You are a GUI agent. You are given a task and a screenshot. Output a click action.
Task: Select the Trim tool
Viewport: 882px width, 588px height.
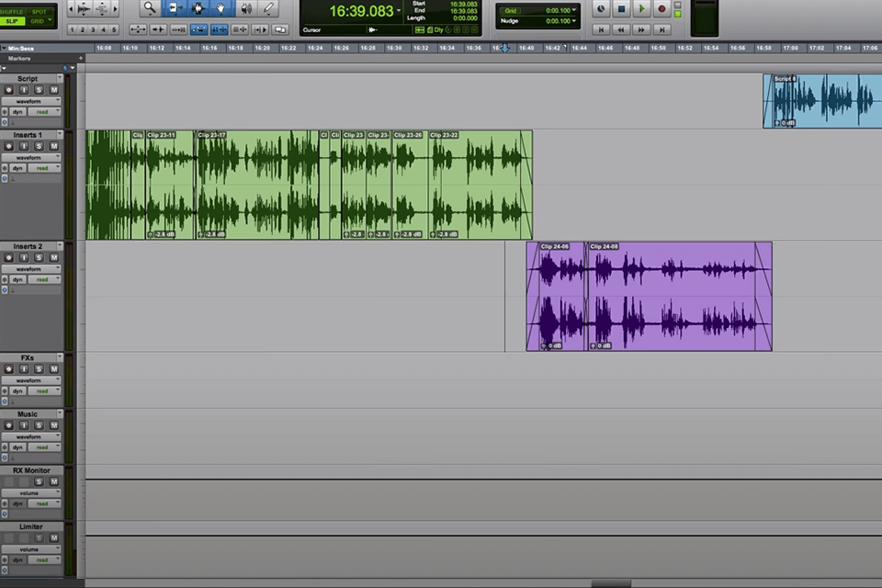click(x=176, y=7)
